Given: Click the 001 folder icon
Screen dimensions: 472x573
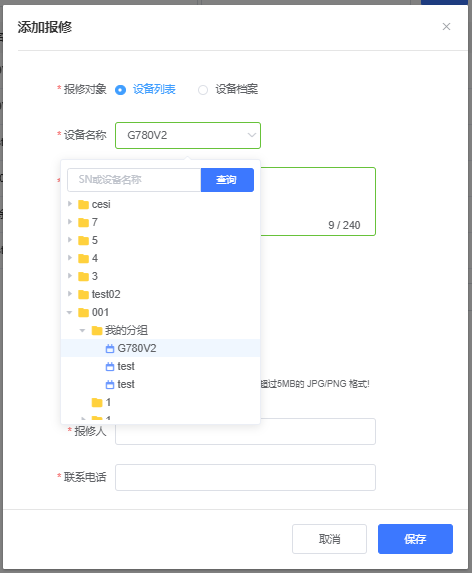Looking at the screenshot, I should pos(84,312).
